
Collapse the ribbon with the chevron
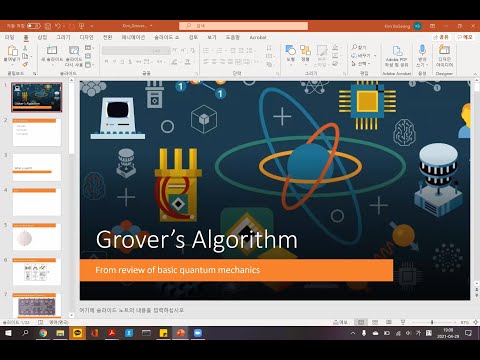(475, 74)
